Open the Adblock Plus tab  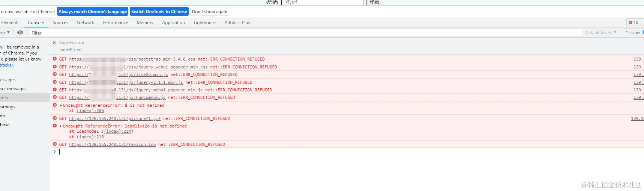pos(237,23)
